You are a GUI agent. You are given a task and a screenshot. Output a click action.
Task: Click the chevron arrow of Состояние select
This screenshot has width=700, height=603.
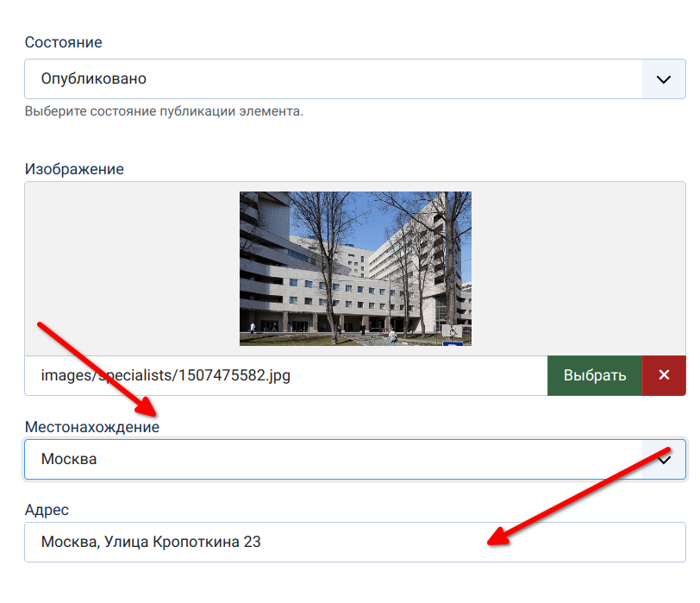(x=663, y=79)
